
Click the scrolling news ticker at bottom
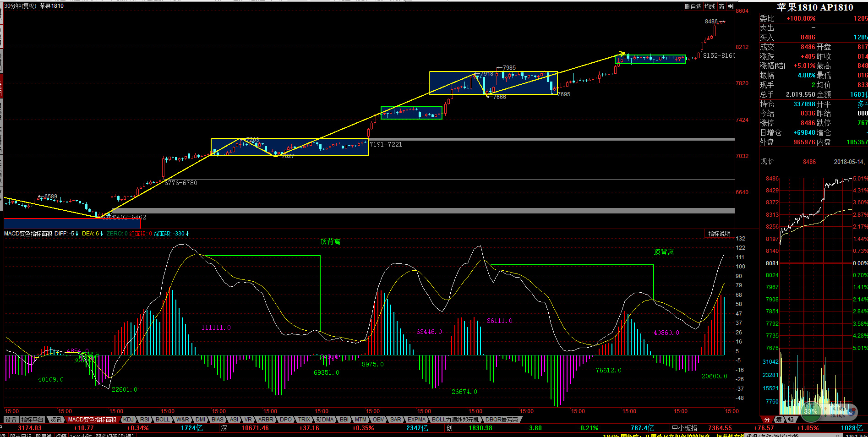click(x=673, y=435)
